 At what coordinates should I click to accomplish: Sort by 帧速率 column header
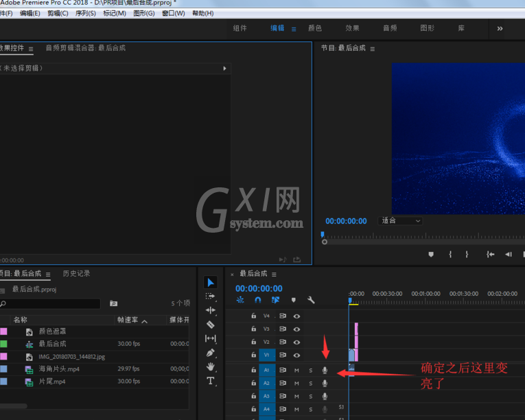pos(128,320)
